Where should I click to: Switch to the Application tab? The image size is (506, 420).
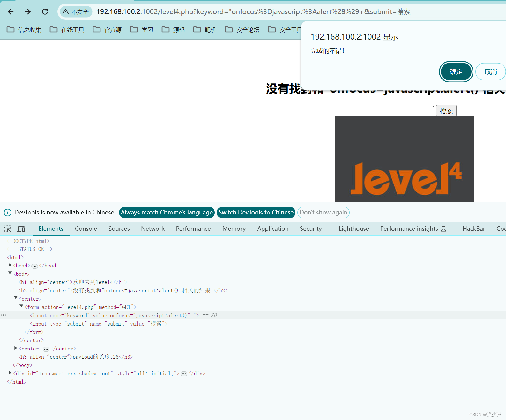pos(273,229)
